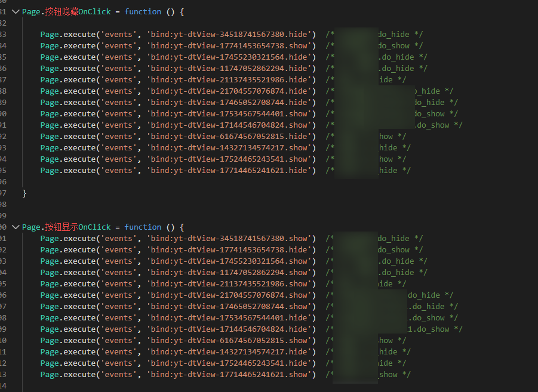Click the string 'bind:yt-dtView-11747052862294.show'
Image resolution: width=538 pixels, height=392 pixels.
[x=229, y=272]
